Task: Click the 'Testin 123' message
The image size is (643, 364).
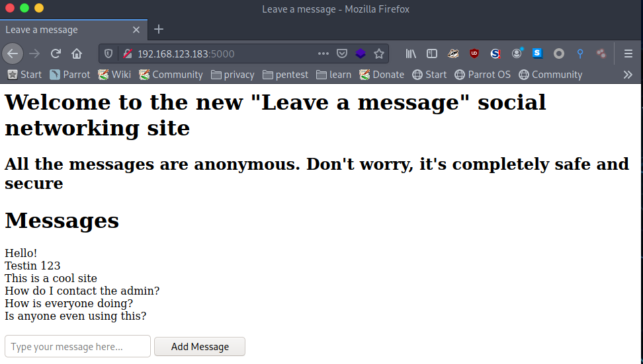Action: (32, 266)
